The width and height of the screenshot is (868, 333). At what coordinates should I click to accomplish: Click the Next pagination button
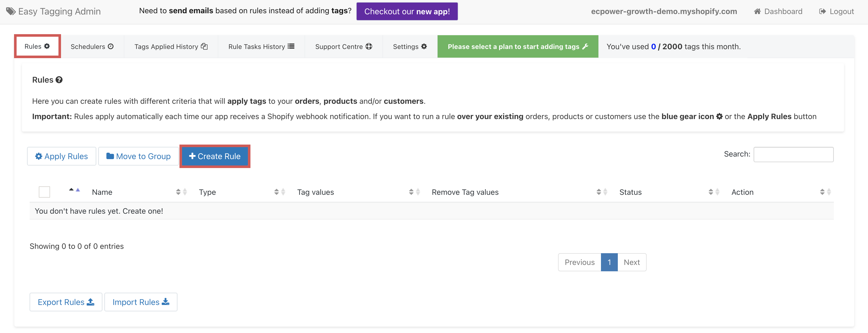pyautogui.click(x=632, y=262)
